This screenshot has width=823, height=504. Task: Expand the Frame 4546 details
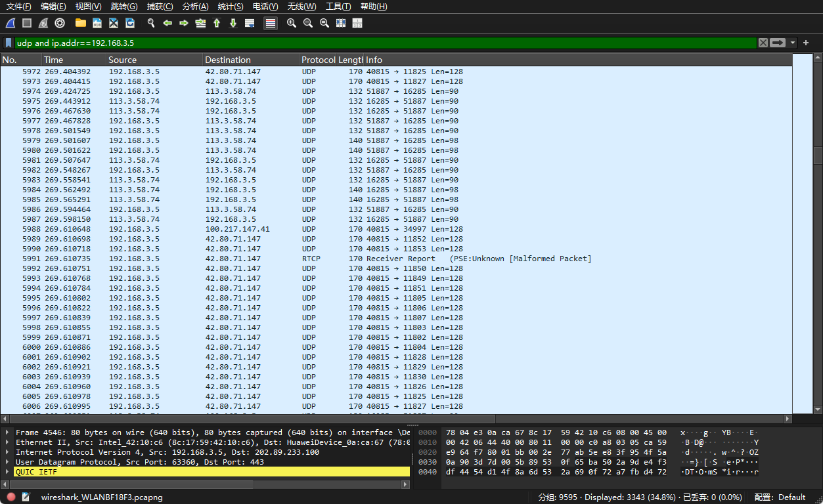point(7,432)
